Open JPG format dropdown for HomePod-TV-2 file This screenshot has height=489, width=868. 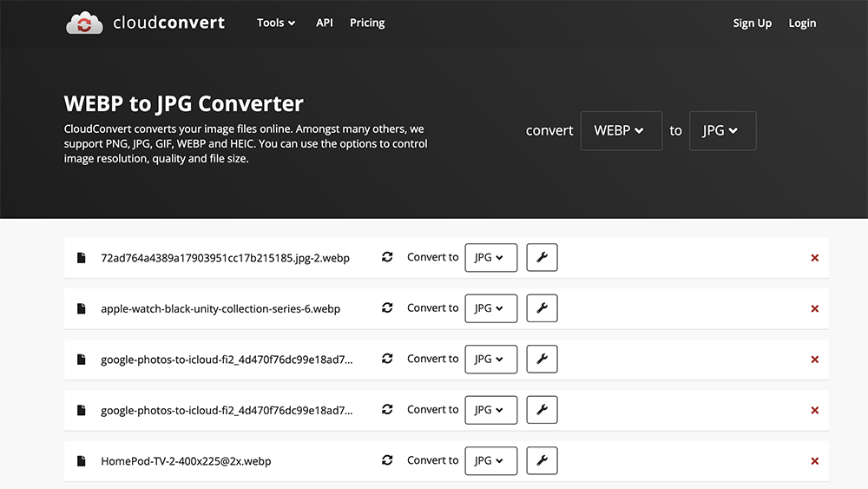point(491,460)
